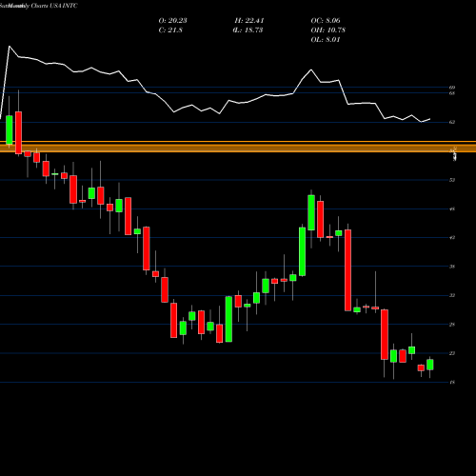Select the close value 'C: 21.8'
The width and height of the screenshot is (476, 476).
click(x=170, y=30)
